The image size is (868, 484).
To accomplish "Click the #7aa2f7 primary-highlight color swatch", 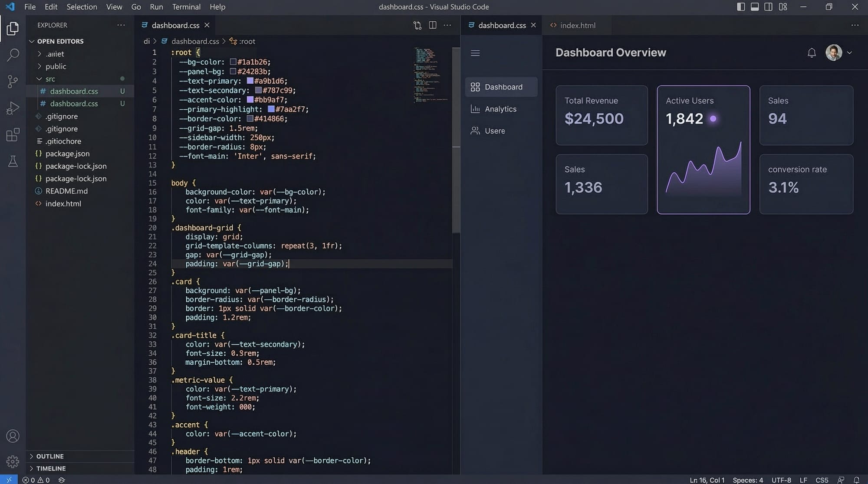I will pos(271,109).
